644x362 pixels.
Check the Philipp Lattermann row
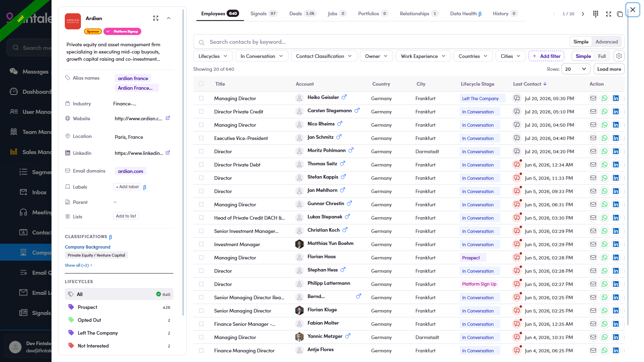pos(201,284)
